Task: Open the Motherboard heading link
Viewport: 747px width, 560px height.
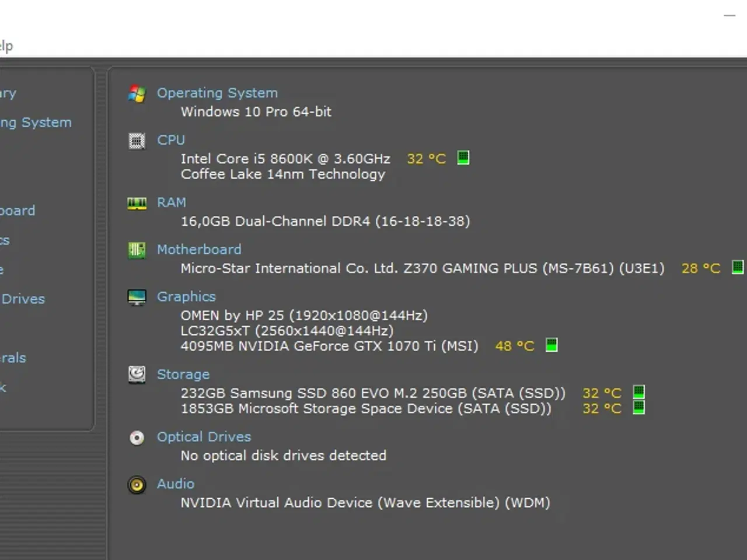Action: [x=199, y=250]
